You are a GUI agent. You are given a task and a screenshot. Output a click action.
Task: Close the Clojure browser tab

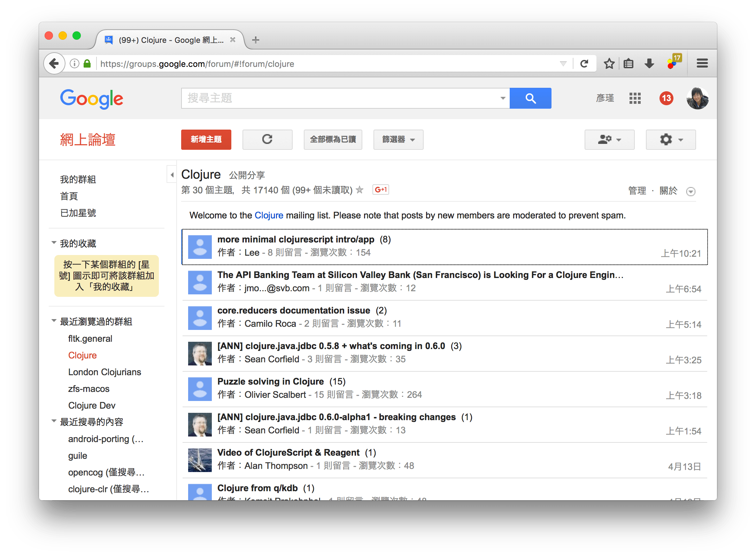pyautogui.click(x=233, y=40)
